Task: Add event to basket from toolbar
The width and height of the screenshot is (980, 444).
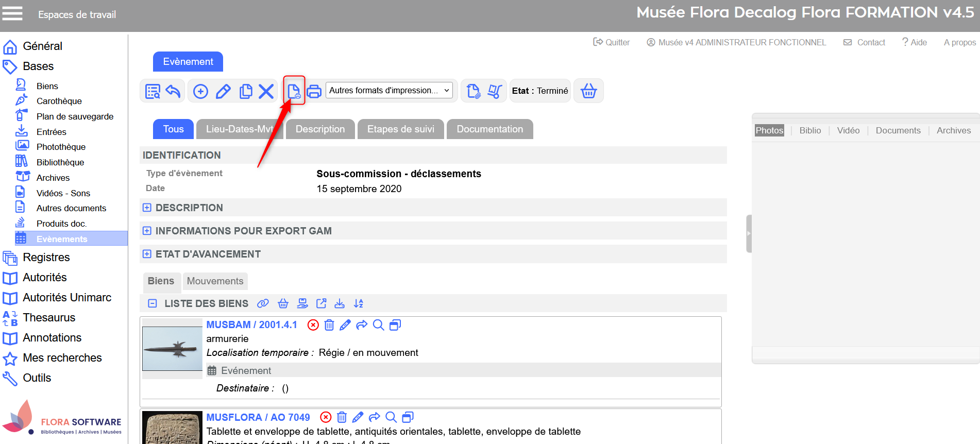Action: pyautogui.click(x=588, y=91)
